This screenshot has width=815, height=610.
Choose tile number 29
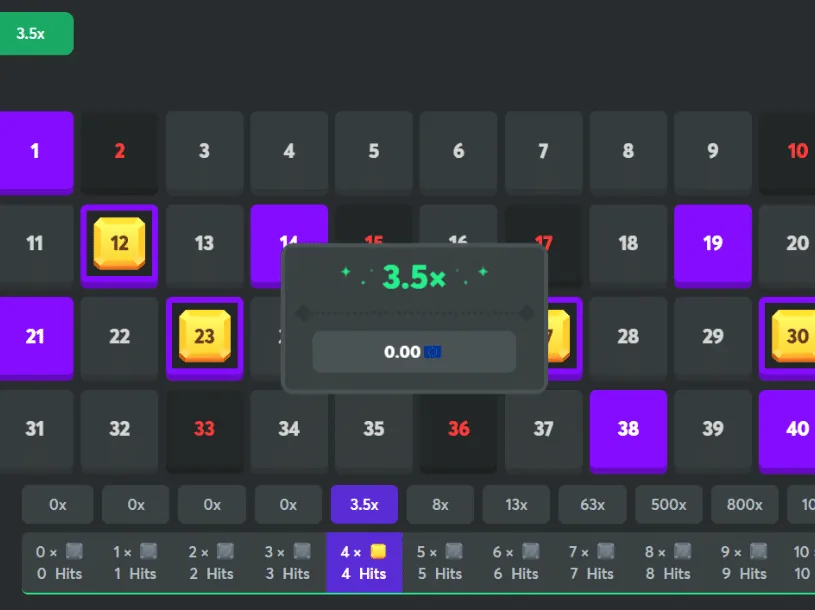[713, 338]
